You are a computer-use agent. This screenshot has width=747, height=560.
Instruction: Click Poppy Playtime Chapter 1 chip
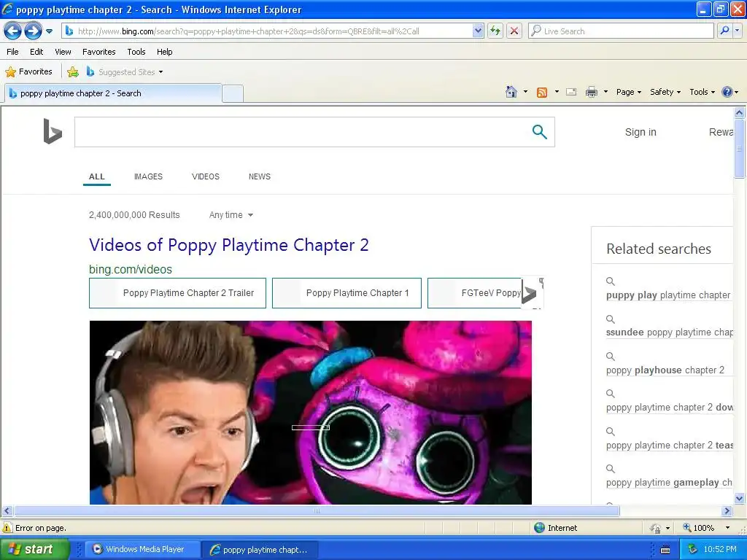click(x=347, y=293)
